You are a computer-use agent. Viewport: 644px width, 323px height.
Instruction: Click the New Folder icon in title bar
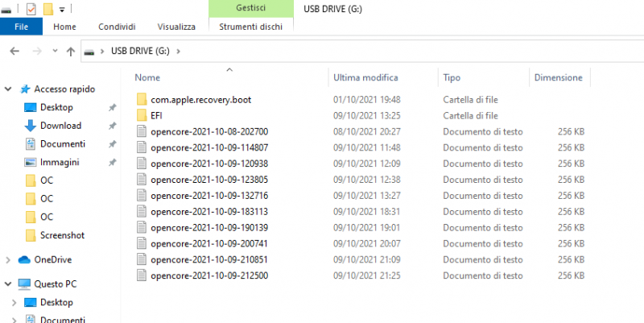pos(47,9)
